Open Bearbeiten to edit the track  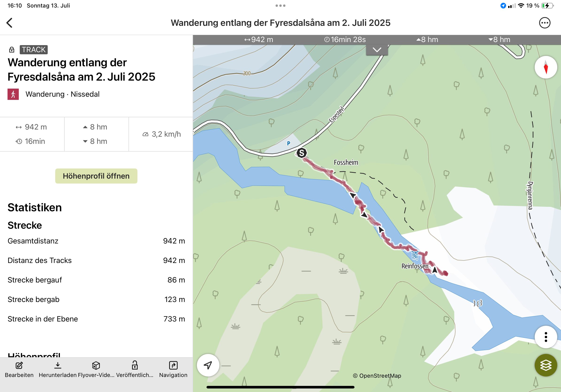19,365
